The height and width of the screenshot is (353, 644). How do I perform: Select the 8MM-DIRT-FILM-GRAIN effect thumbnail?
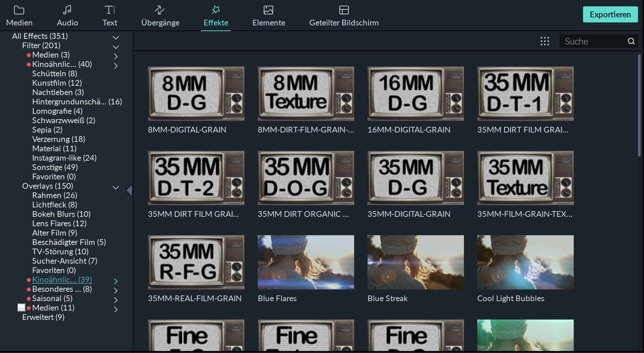tap(306, 93)
